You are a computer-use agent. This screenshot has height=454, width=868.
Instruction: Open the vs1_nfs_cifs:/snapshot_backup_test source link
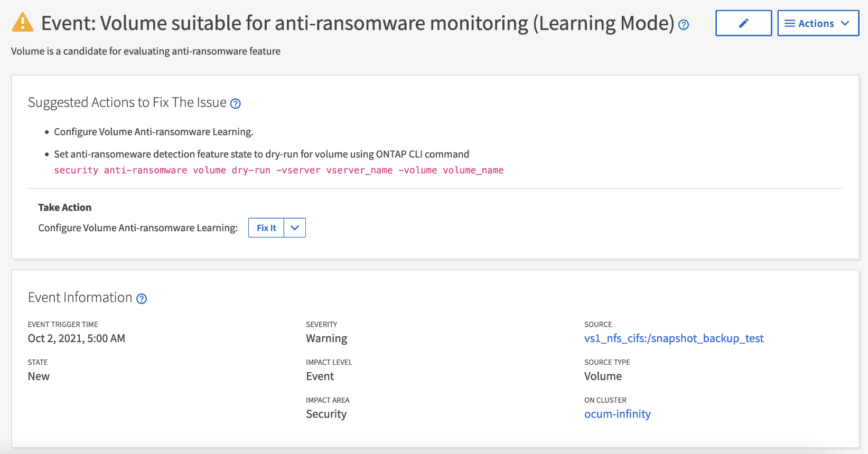(674, 338)
